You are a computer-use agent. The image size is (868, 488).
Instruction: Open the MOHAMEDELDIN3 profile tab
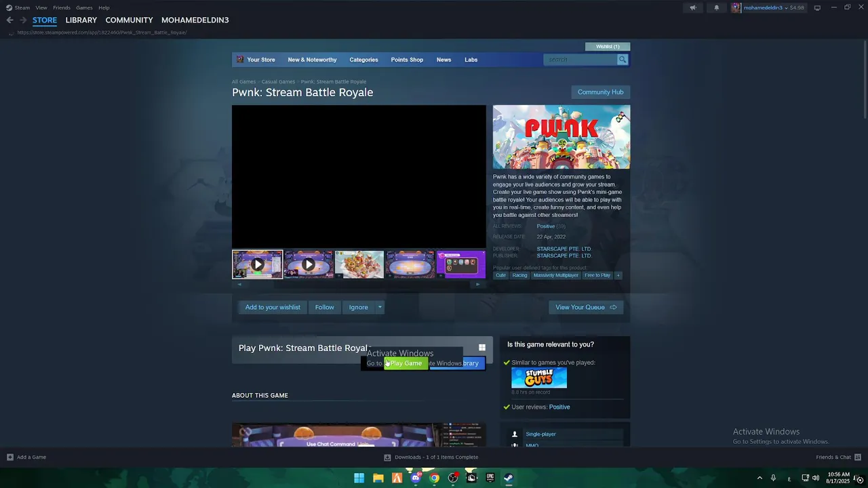click(195, 20)
